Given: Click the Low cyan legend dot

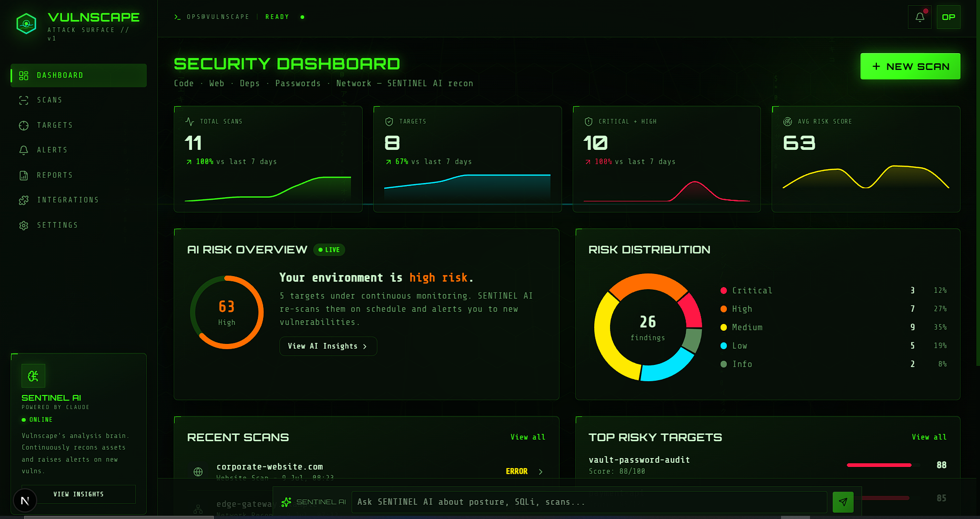Looking at the screenshot, I should click(x=724, y=345).
